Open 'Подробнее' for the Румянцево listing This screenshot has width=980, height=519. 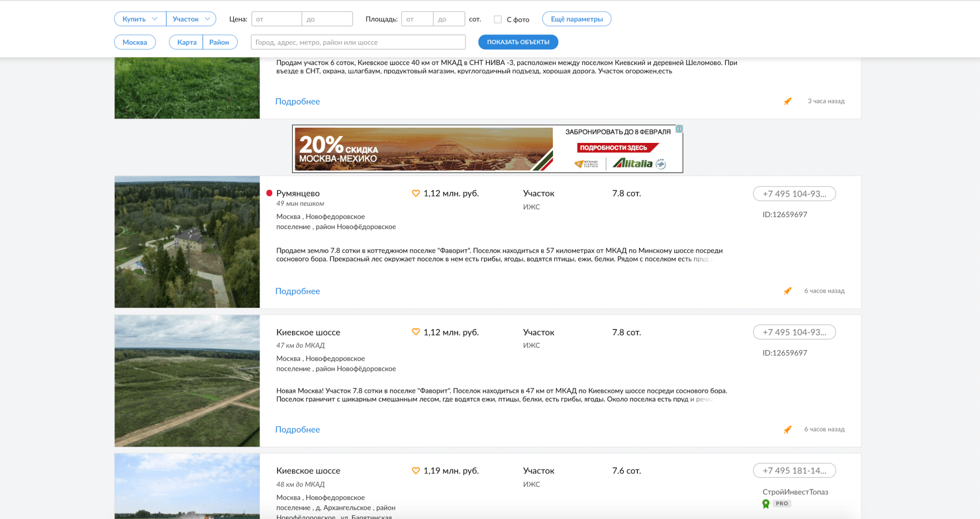pos(297,291)
